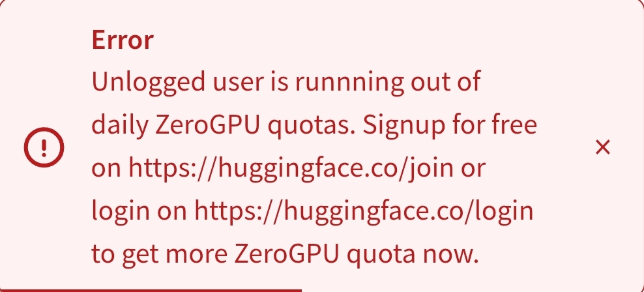Open the huggingface.co/login link

(364, 211)
